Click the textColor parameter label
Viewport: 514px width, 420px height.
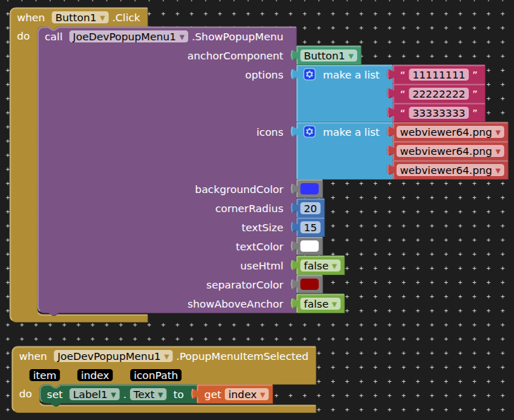pos(259,247)
